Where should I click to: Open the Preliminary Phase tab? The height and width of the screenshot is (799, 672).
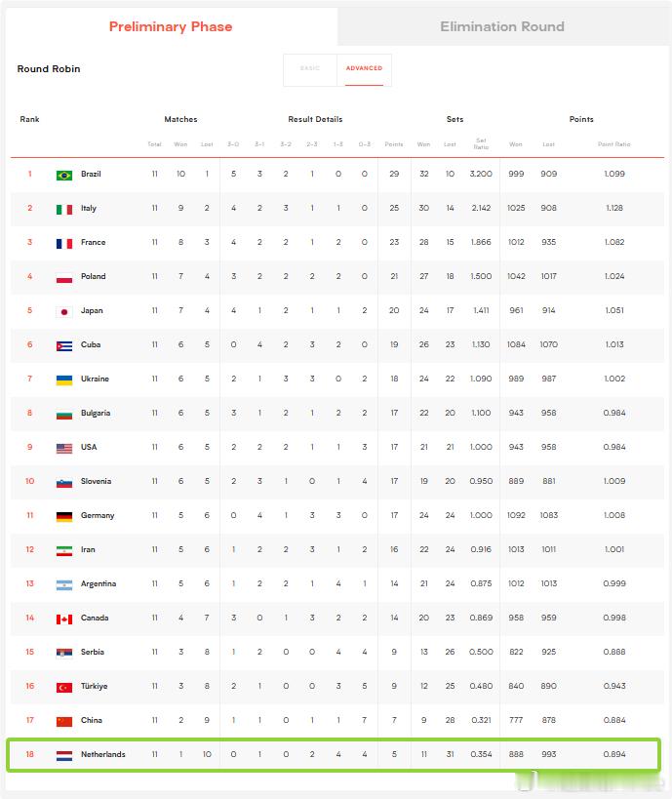click(171, 27)
